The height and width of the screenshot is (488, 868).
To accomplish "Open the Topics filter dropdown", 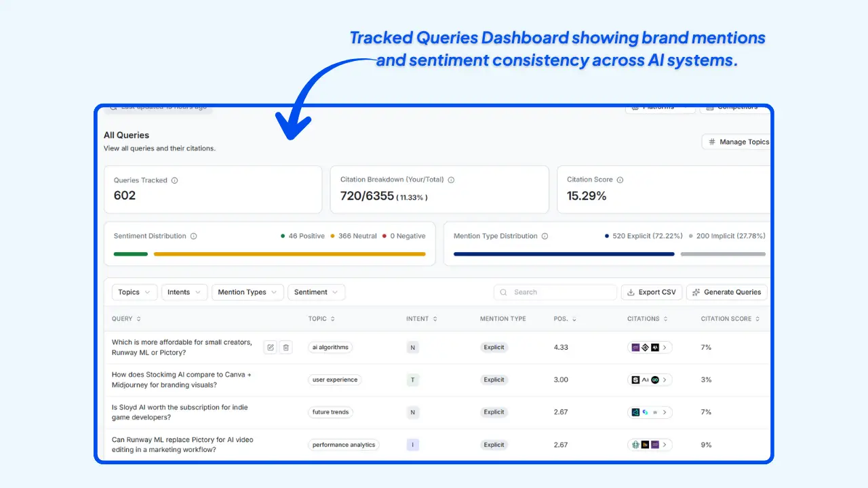I will [134, 291].
